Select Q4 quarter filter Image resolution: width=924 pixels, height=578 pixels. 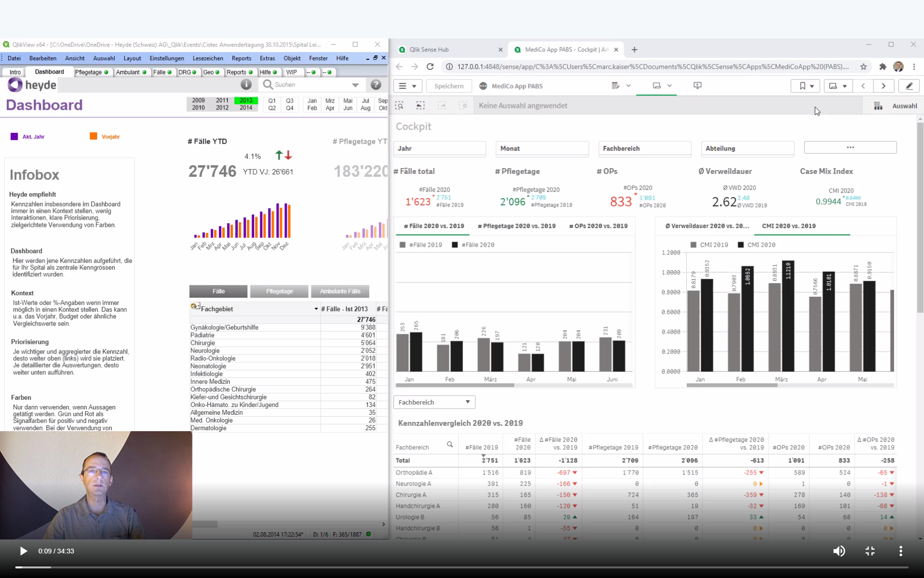coord(290,108)
